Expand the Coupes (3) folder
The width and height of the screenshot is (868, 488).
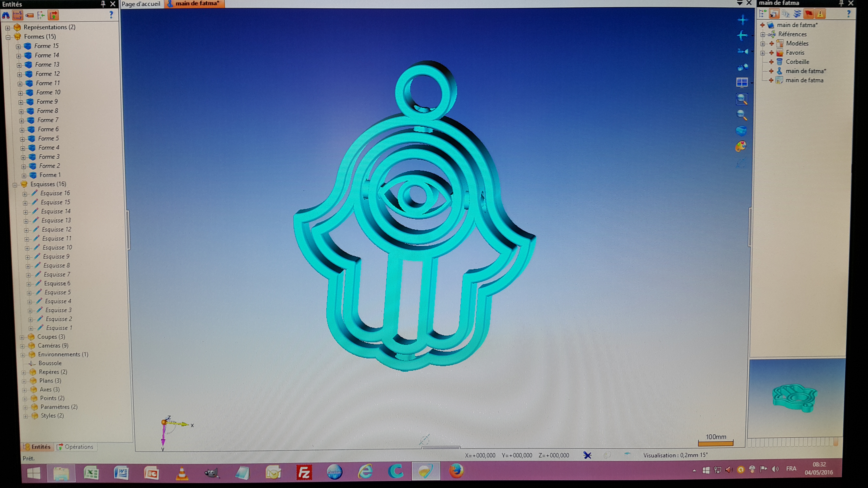pyautogui.click(x=22, y=337)
